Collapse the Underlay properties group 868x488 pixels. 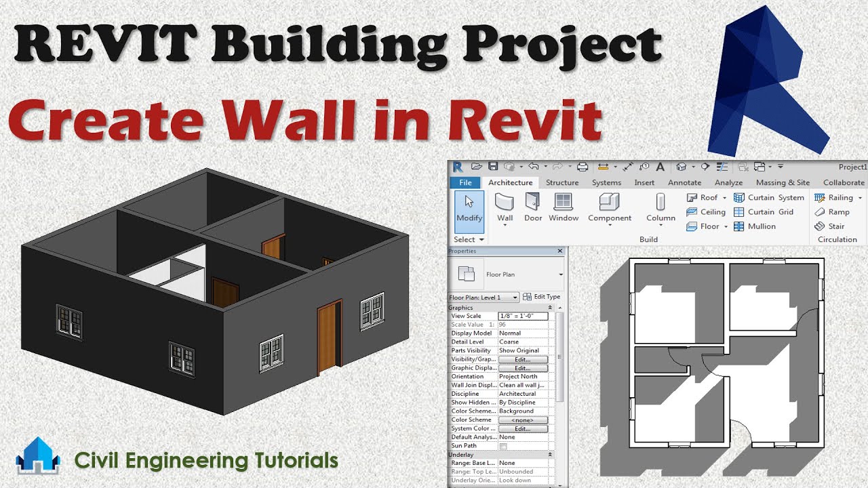550,455
